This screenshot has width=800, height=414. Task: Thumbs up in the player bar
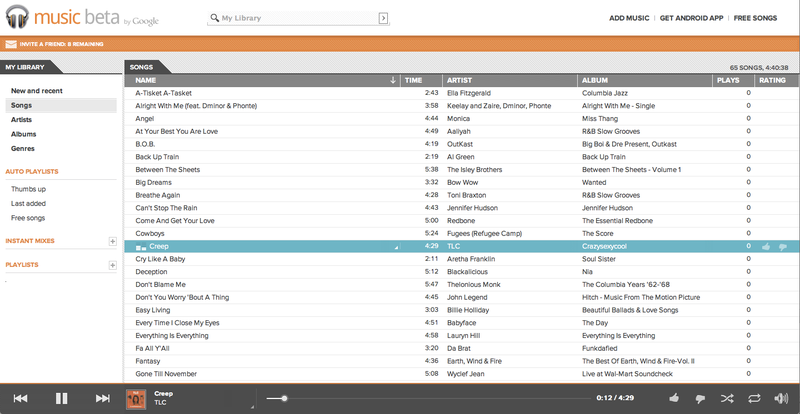point(674,398)
